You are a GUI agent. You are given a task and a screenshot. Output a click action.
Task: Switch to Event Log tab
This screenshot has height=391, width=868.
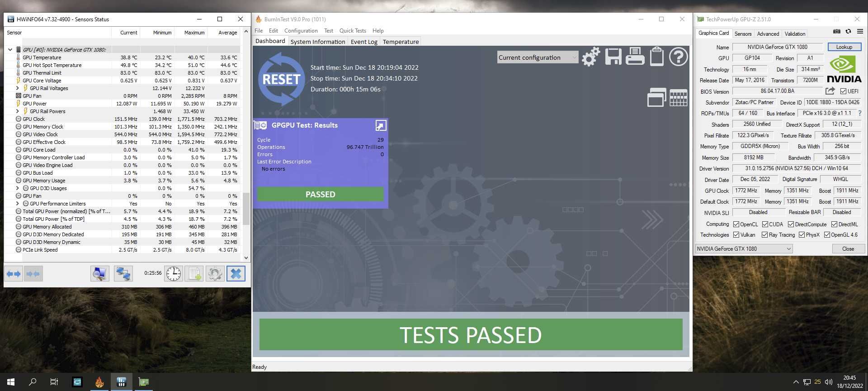pos(364,42)
